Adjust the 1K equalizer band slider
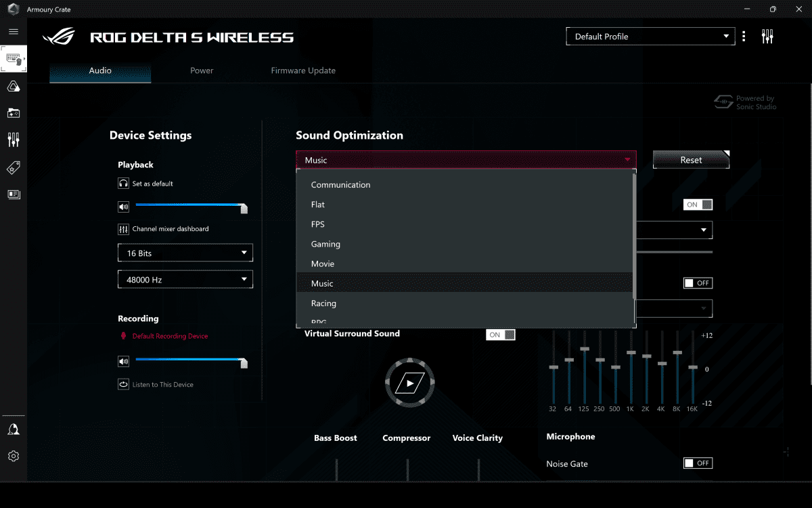 [x=631, y=353]
